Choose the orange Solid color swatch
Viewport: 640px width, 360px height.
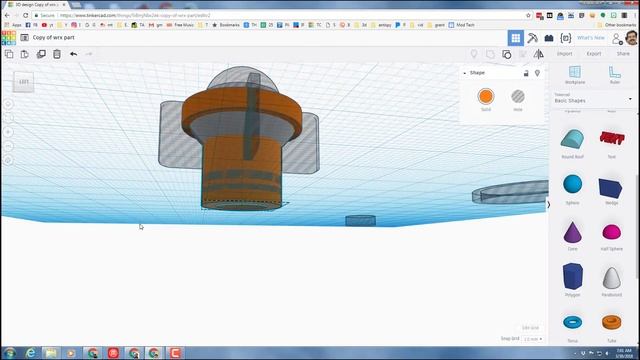pos(486,97)
